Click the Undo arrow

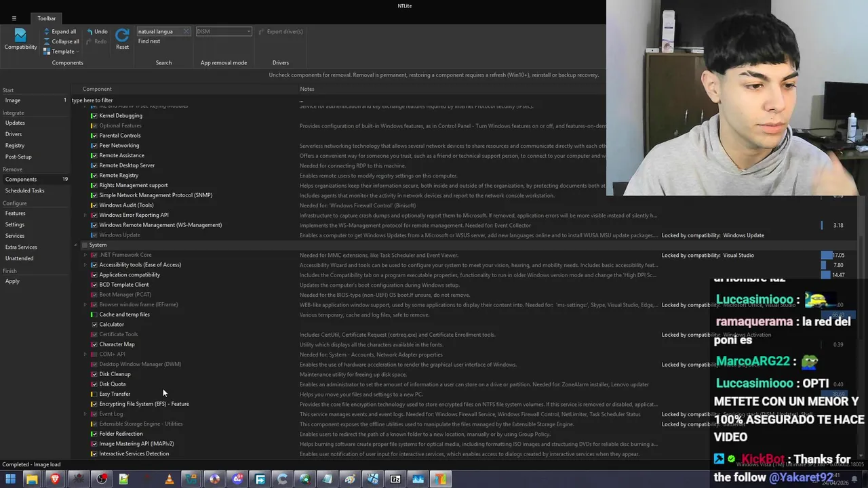tap(89, 31)
